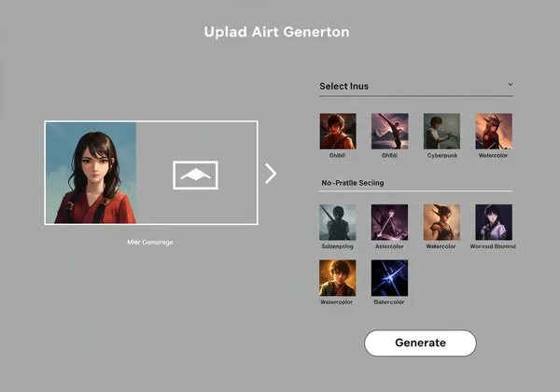The image size is (560, 392).
Task: Click the Saloenpoing label text
Action: click(x=338, y=246)
